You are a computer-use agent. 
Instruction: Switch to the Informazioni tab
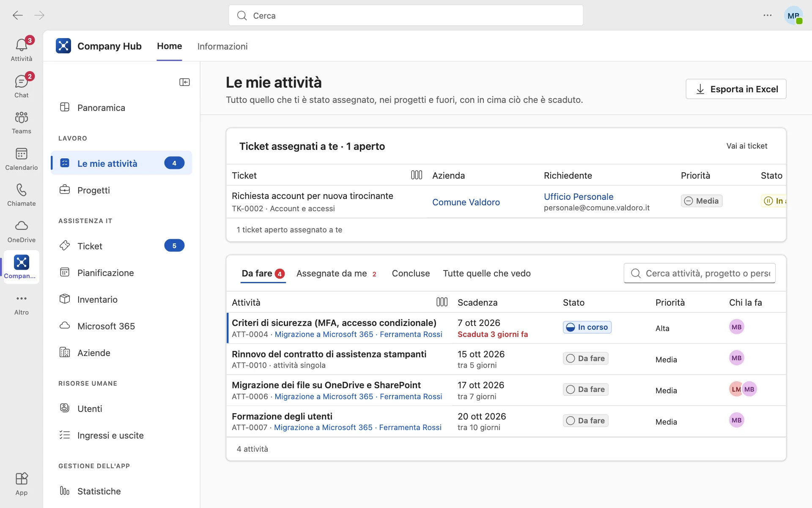pyautogui.click(x=222, y=46)
